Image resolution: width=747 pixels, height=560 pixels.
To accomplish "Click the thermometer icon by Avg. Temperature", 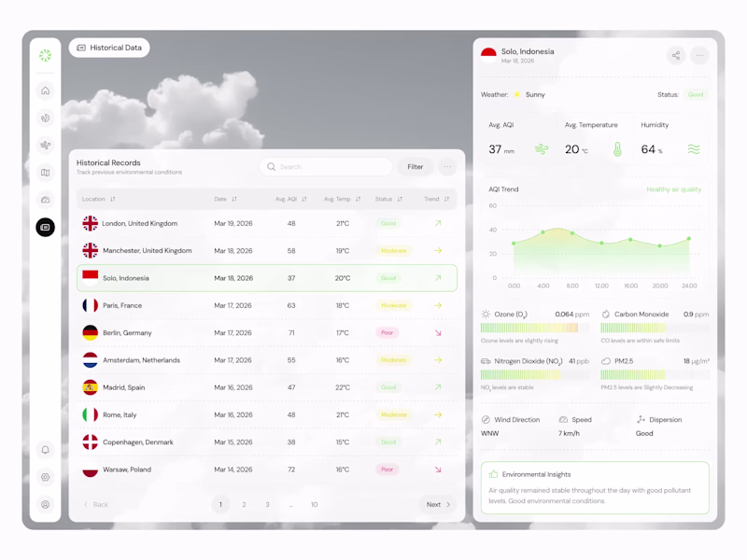I will pos(617,149).
